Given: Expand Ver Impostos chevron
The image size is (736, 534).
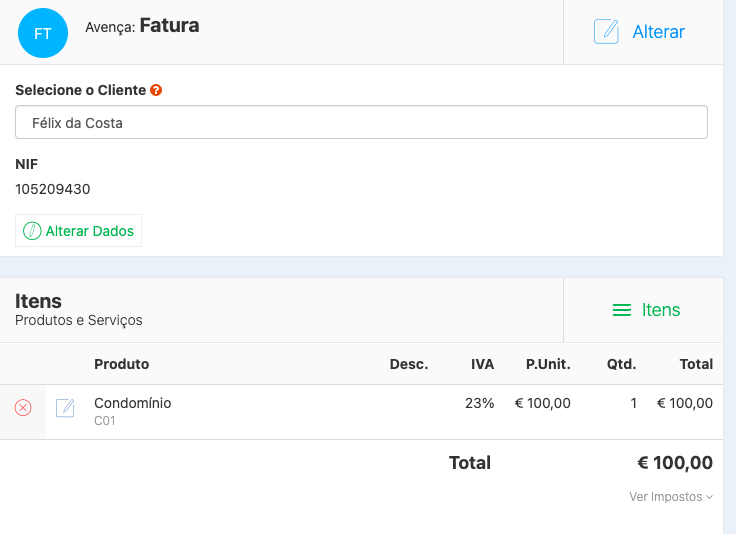Looking at the screenshot, I should pyautogui.click(x=710, y=497).
